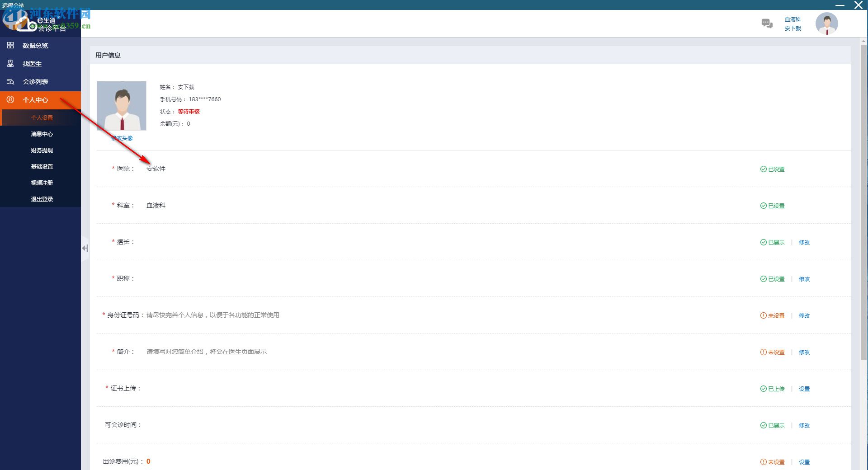Screen dimensions: 868x470
Task: Click the 等待审核 status text
Action: pos(189,111)
